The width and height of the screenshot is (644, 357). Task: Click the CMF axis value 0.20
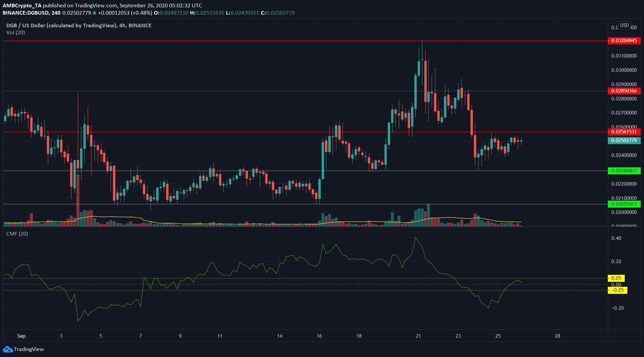click(616, 261)
